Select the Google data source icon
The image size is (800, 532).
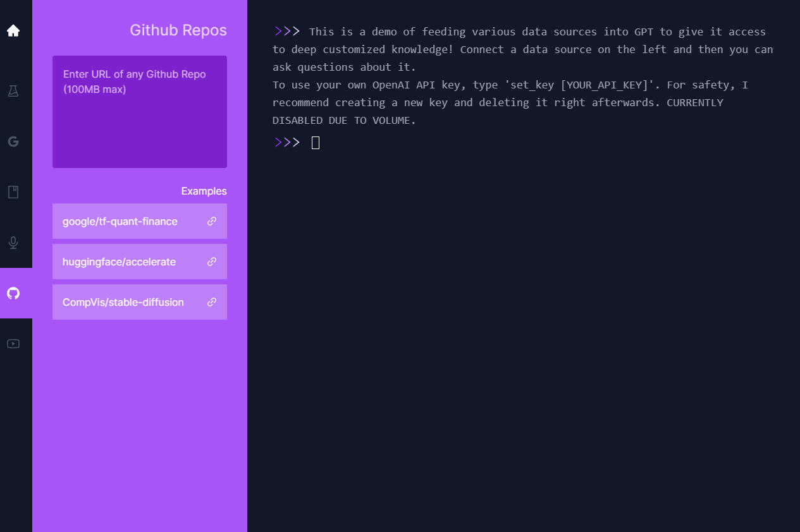[x=13, y=142]
